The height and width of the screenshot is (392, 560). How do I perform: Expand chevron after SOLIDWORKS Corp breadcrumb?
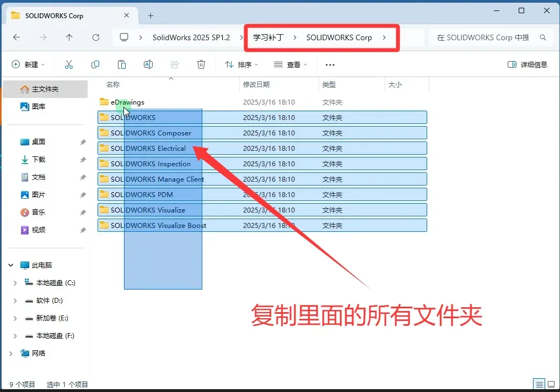tap(384, 37)
